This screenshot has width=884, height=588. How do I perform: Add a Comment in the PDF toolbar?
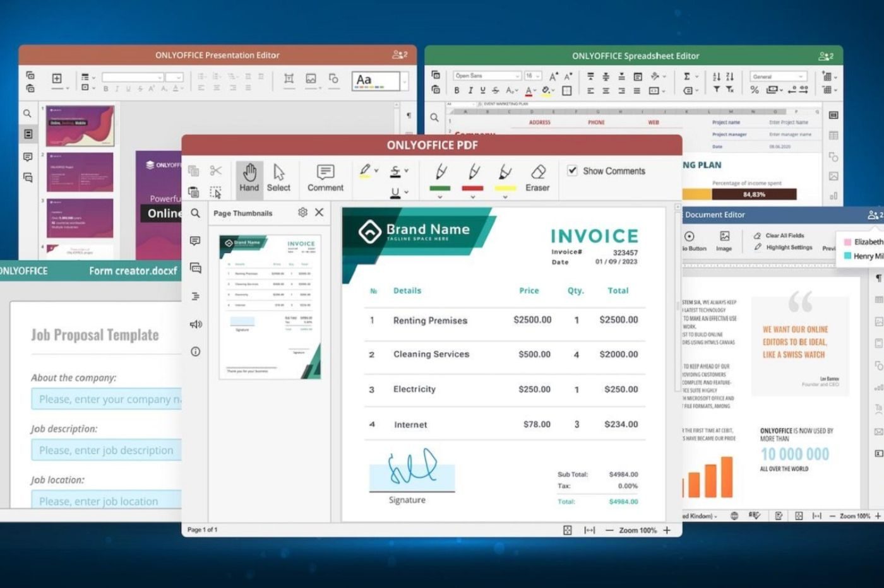click(325, 178)
